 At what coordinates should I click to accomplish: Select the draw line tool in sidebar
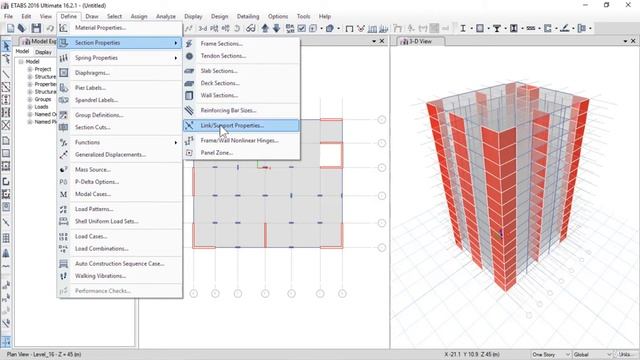point(6,74)
